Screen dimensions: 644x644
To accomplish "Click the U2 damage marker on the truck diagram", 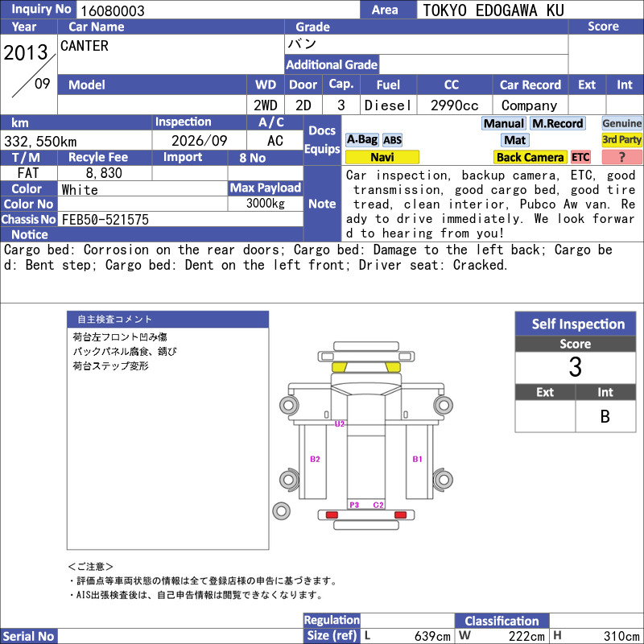I will click(339, 424).
